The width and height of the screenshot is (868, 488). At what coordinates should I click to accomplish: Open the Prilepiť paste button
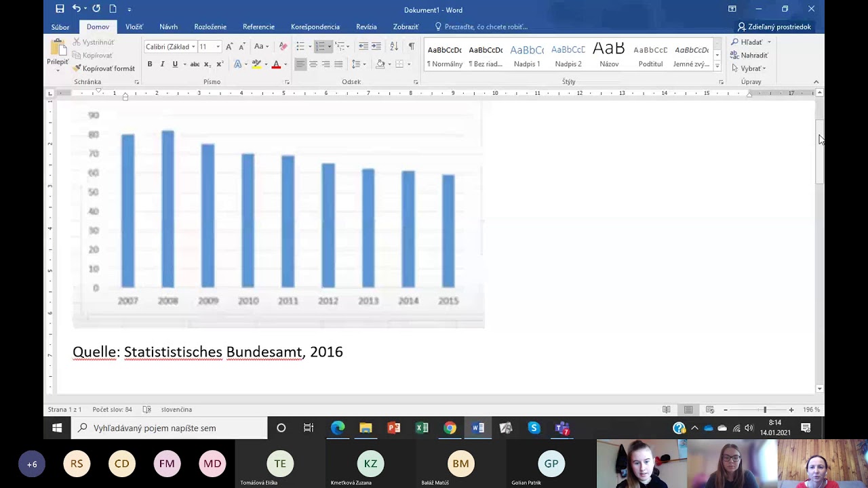(x=58, y=55)
